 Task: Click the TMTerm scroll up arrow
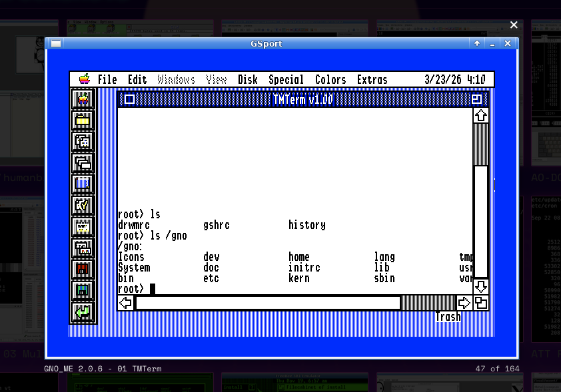point(481,115)
